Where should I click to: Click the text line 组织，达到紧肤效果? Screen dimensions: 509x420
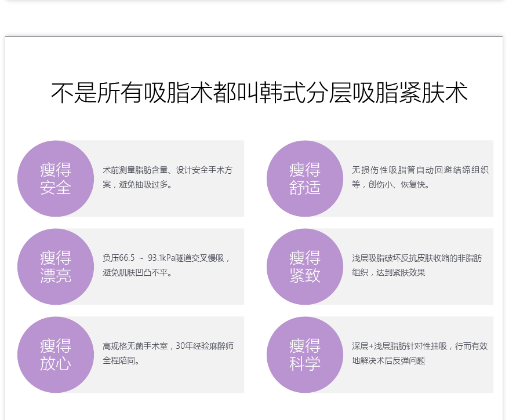pyautogui.click(x=388, y=272)
